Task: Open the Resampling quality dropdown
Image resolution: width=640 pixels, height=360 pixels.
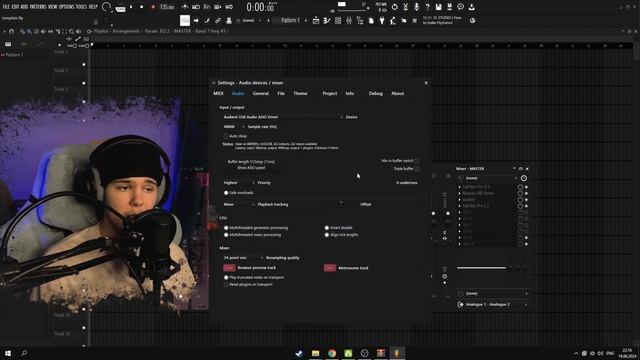Action: coord(243,258)
